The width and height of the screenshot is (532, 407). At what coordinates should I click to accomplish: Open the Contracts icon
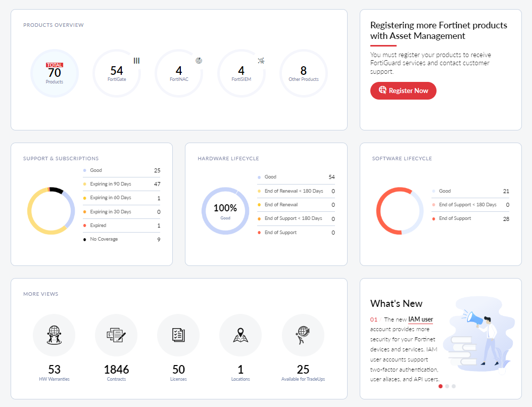116,335
